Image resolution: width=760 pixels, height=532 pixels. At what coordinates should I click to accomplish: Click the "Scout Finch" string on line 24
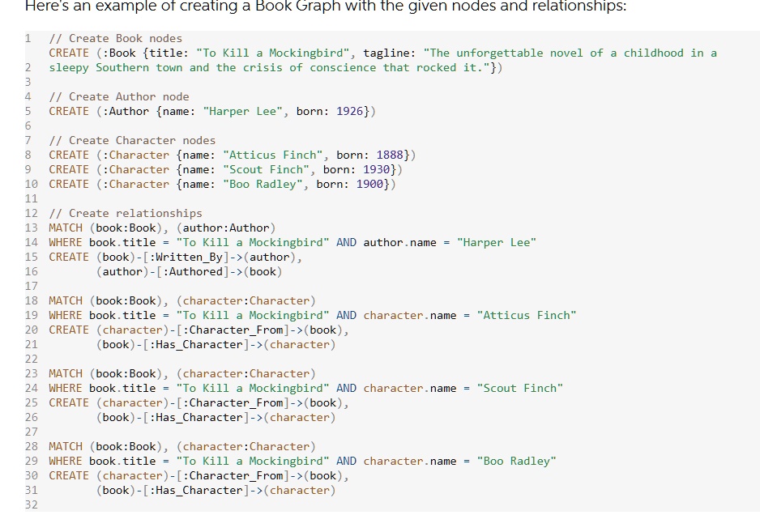[x=520, y=388]
